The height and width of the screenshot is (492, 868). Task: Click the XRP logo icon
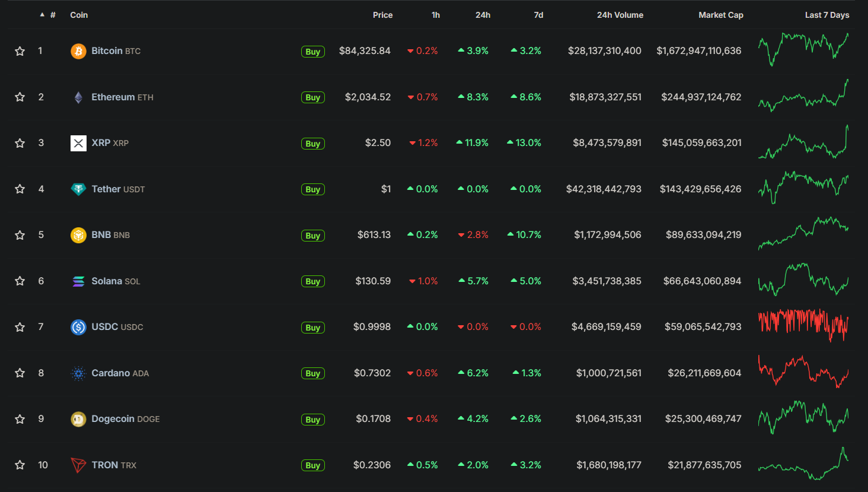tap(78, 143)
